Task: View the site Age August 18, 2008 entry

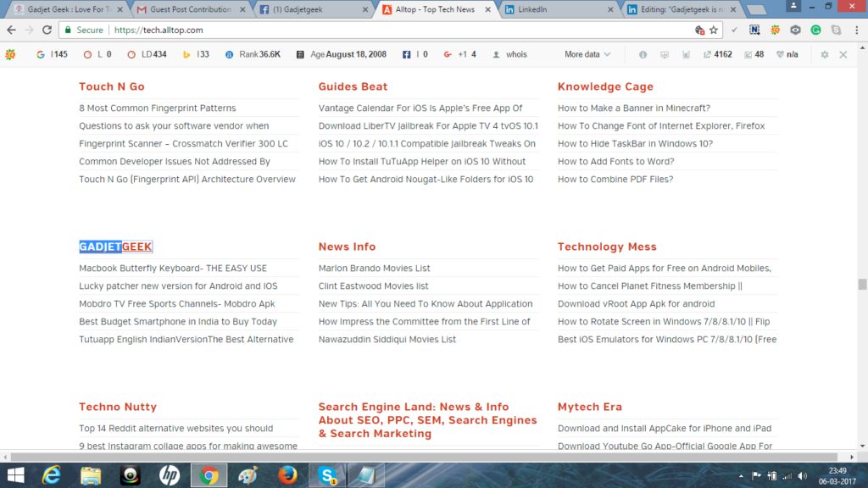Action: pos(341,54)
